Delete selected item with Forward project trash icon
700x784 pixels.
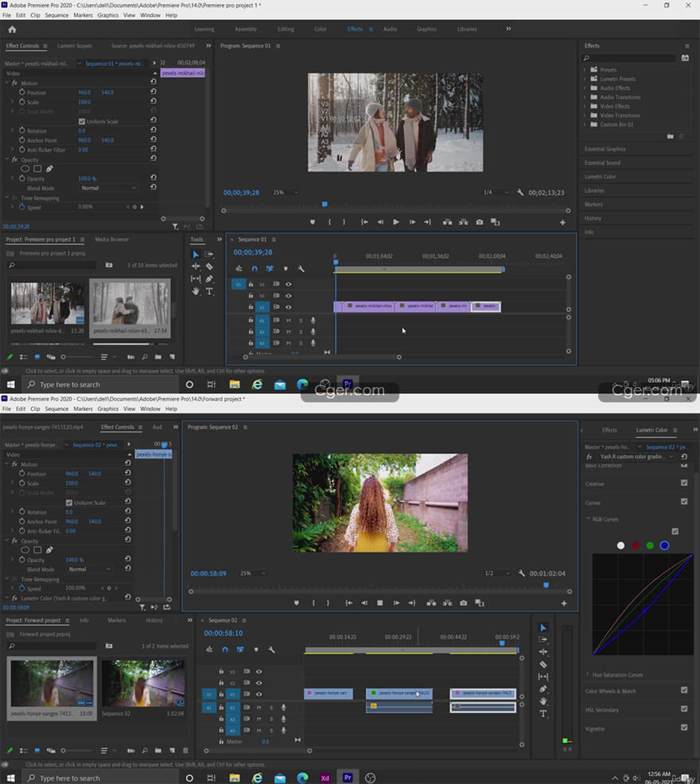[185, 751]
